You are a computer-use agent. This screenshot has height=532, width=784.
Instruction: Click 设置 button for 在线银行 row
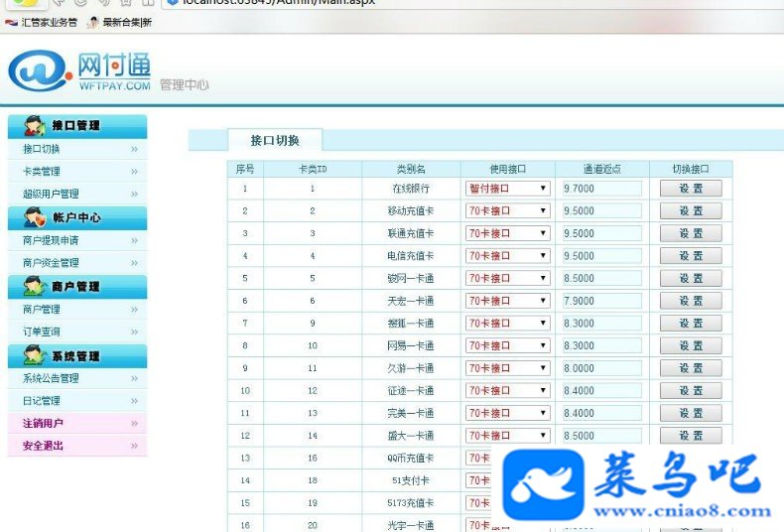click(691, 189)
